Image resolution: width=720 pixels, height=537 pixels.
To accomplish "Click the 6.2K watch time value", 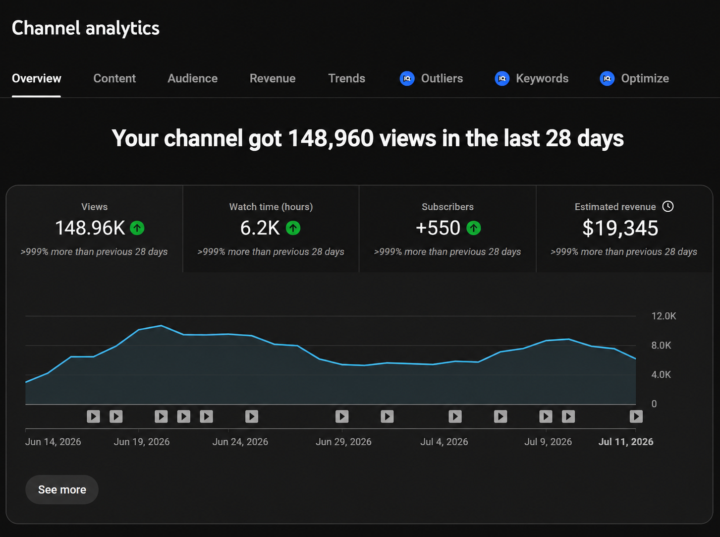I will coord(260,228).
